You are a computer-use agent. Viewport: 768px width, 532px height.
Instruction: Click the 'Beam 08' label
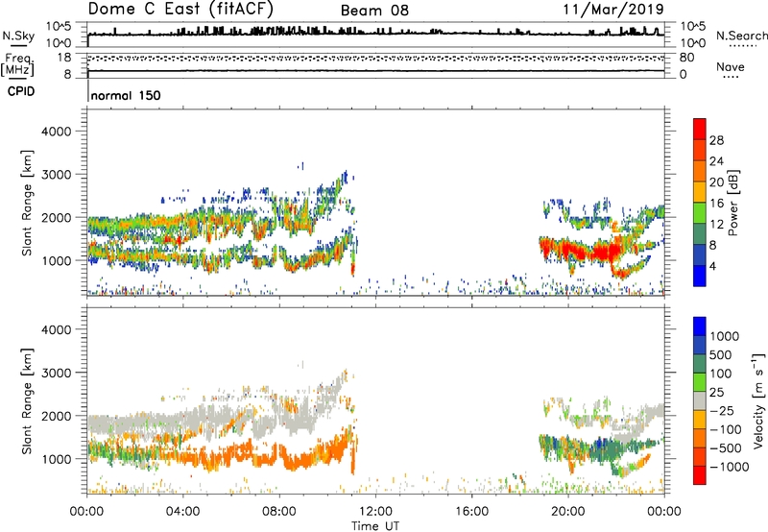[x=374, y=11]
